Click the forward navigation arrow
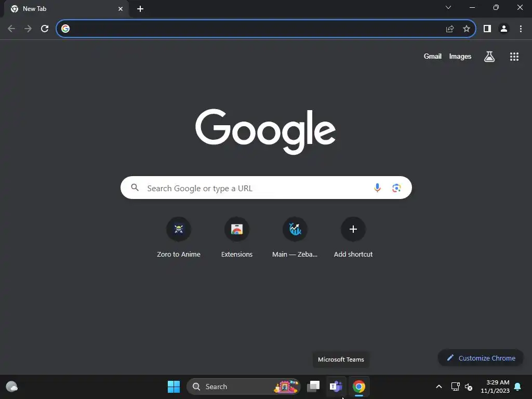Viewport: 532px width, 399px height. [x=28, y=29]
